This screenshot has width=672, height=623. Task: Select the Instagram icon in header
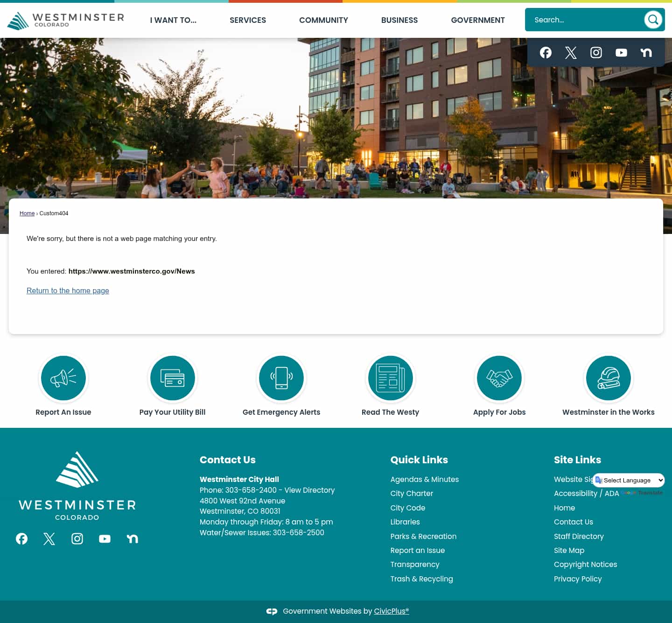595,52
